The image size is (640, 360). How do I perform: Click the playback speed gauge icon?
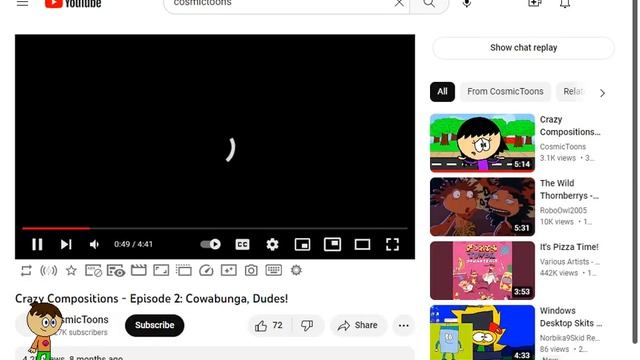pyautogui.click(x=206, y=270)
